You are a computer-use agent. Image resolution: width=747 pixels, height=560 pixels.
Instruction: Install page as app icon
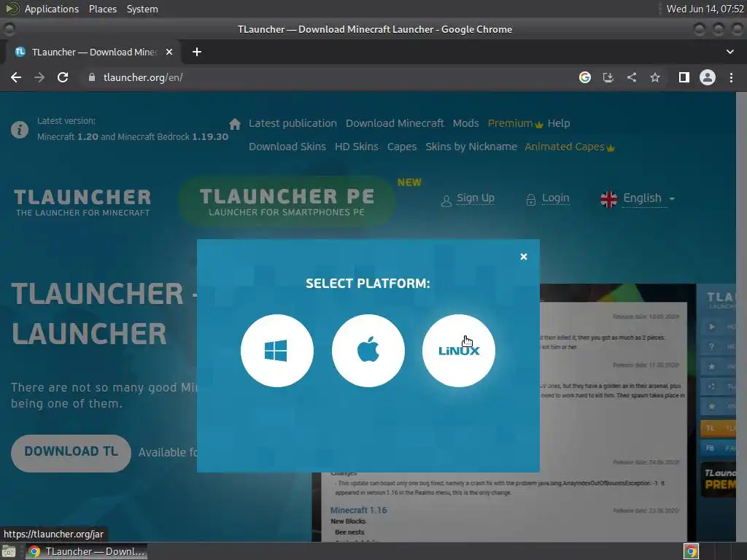pos(608,77)
